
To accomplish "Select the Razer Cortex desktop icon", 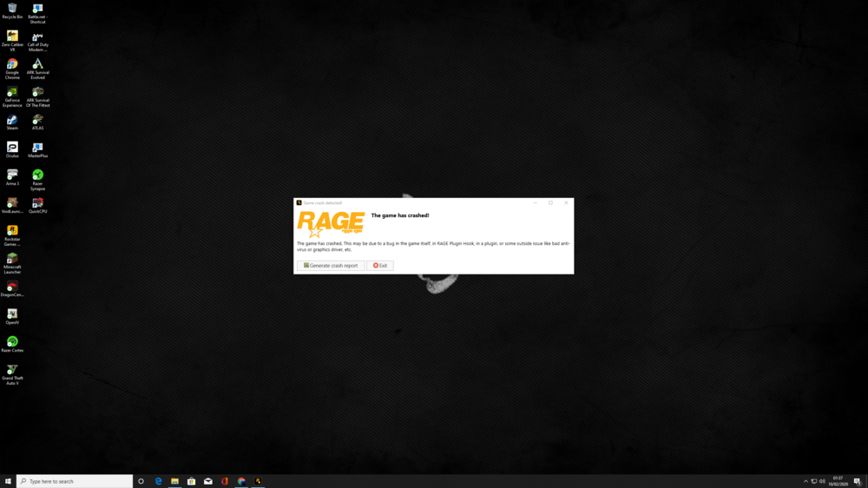I will (12, 344).
